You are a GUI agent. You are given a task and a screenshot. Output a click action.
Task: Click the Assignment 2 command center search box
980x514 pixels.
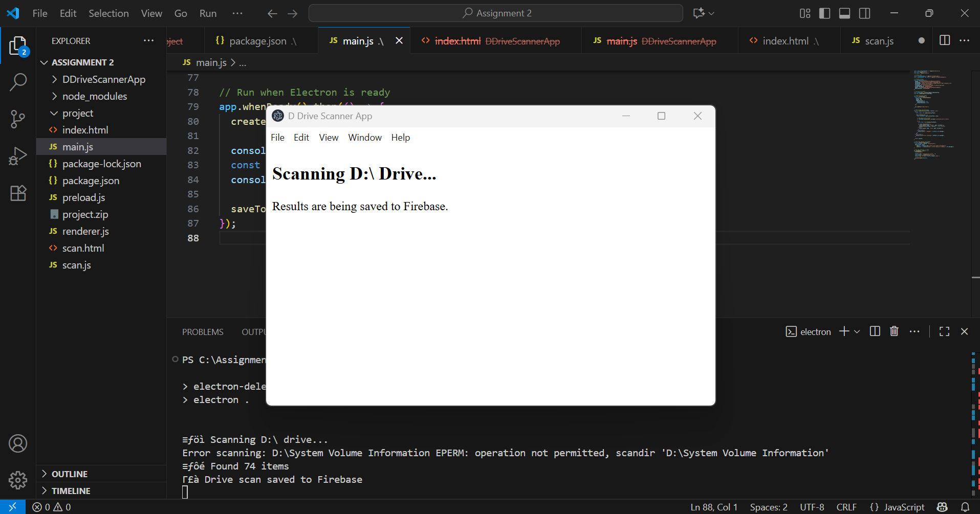pyautogui.click(x=495, y=13)
